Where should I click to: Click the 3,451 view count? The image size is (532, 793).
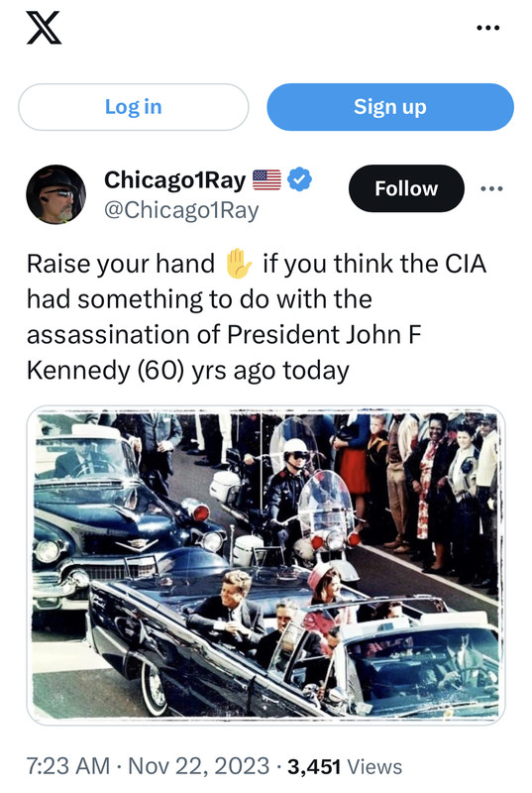[x=314, y=766]
